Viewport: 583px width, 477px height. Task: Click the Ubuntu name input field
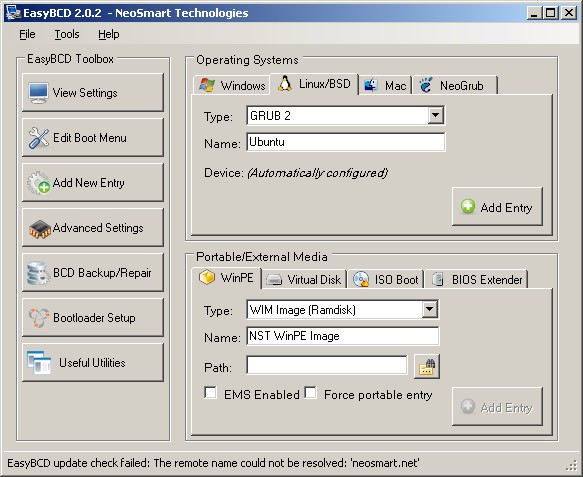[345, 142]
